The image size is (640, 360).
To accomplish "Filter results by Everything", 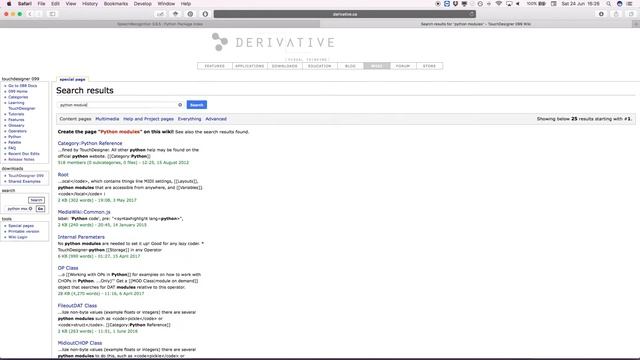I will (x=189, y=119).
